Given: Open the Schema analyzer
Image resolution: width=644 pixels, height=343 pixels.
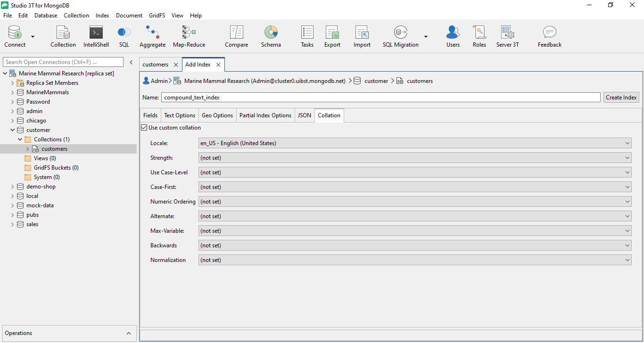Looking at the screenshot, I should click(x=271, y=36).
